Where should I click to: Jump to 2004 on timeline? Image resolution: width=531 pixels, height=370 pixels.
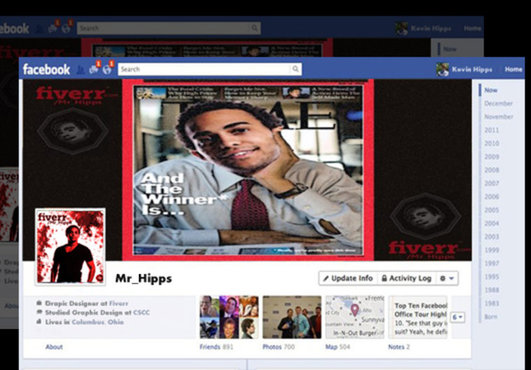point(491,223)
